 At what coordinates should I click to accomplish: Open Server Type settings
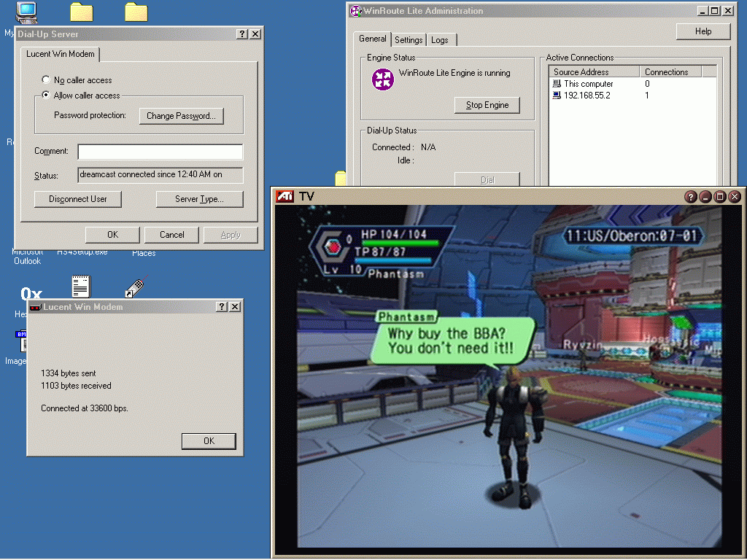tap(200, 199)
